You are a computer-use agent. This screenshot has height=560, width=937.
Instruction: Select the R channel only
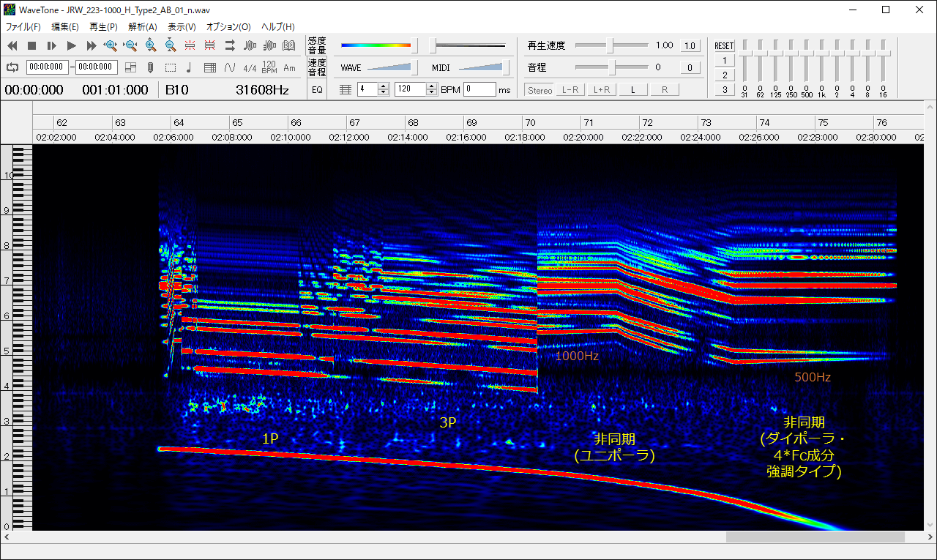click(665, 90)
